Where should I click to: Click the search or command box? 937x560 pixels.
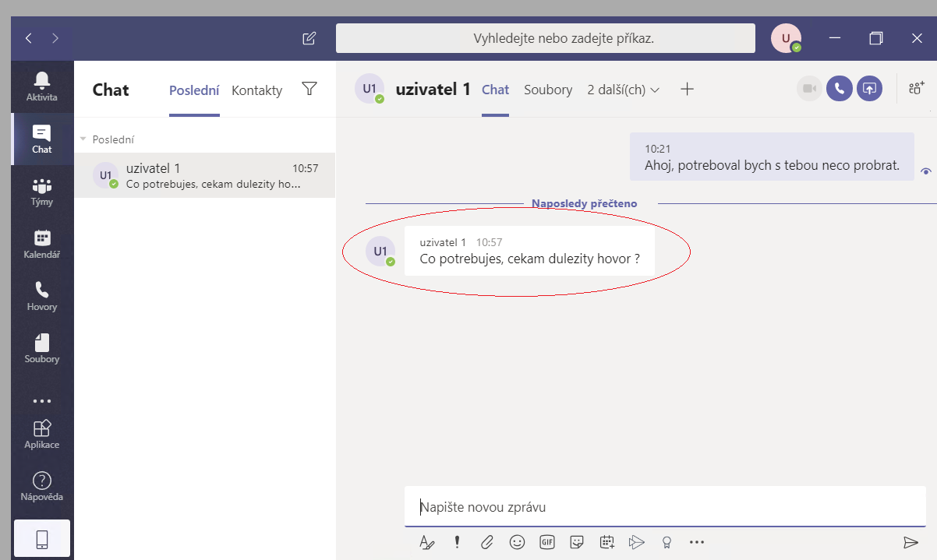(546, 38)
